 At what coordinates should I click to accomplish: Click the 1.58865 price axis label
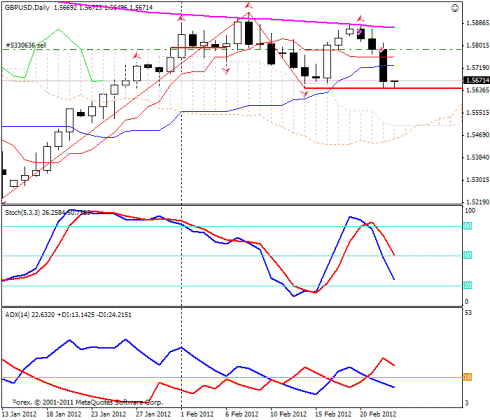click(x=478, y=23)
